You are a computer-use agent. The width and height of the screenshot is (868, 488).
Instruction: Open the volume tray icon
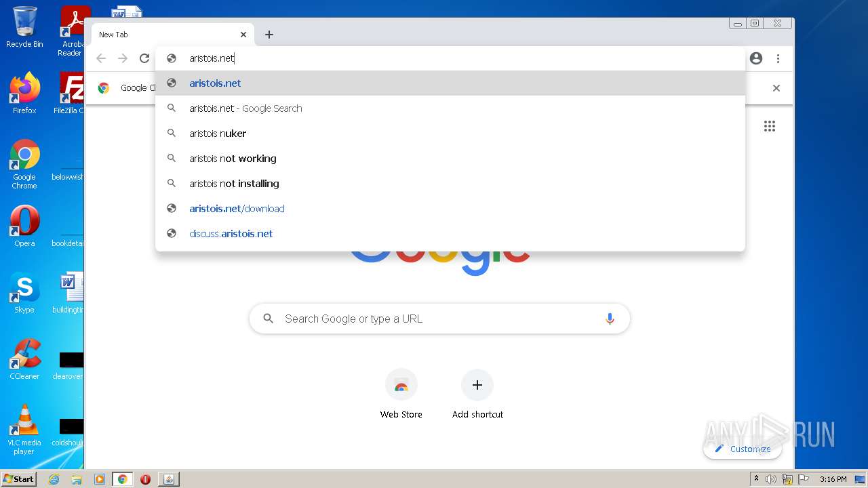coord(771,479)
